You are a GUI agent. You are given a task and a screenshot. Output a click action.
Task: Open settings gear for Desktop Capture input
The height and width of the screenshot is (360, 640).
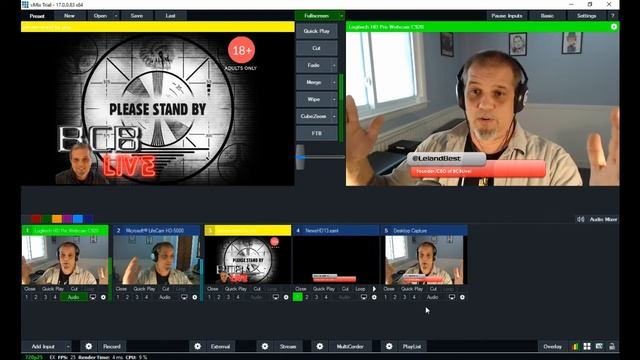[x=462, y=297]
